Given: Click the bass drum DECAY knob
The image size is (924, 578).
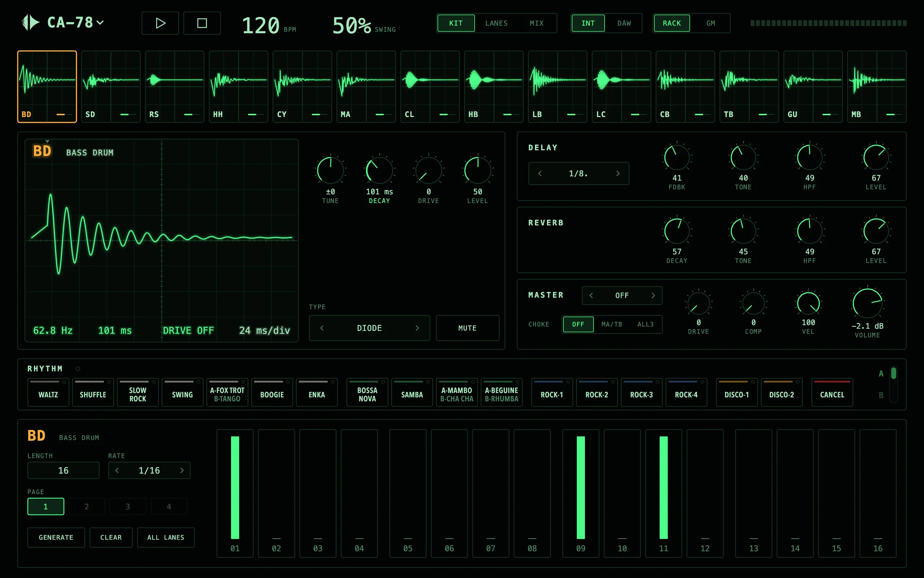Looking at the screenshot, I should [x=380, y=171].
